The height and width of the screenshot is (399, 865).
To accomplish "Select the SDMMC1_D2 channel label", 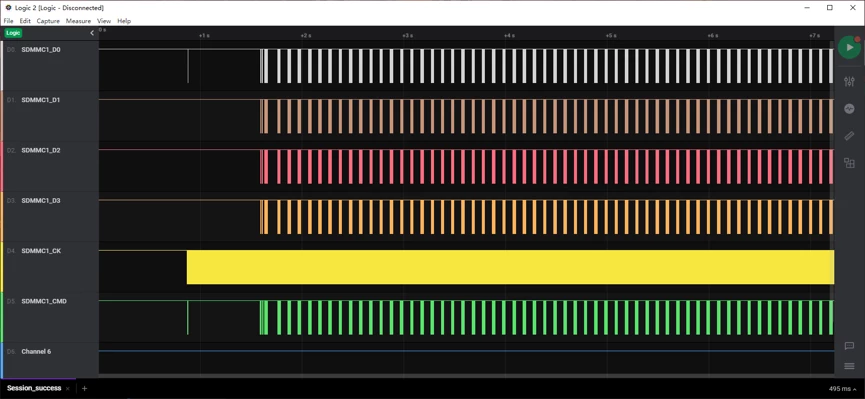I will pos(41,150).
